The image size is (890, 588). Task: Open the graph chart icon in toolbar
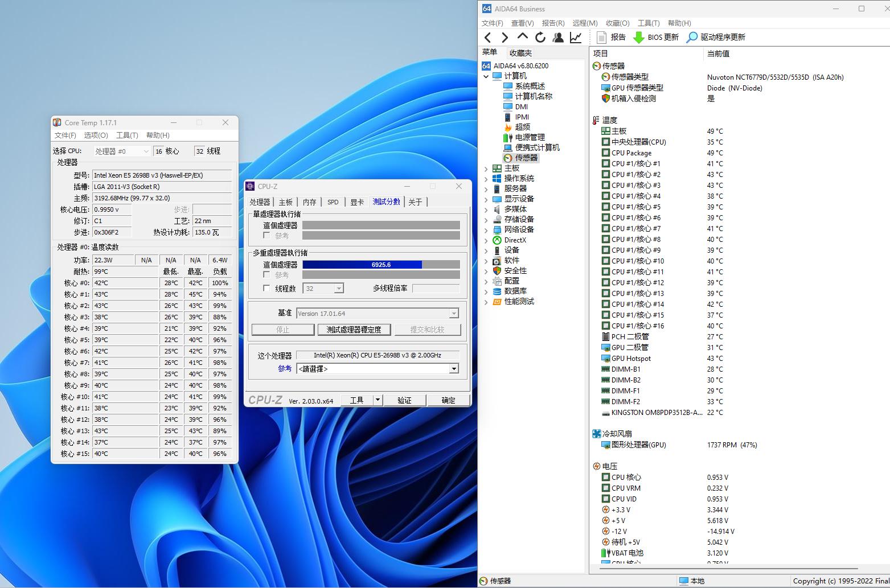click(576, 38)
